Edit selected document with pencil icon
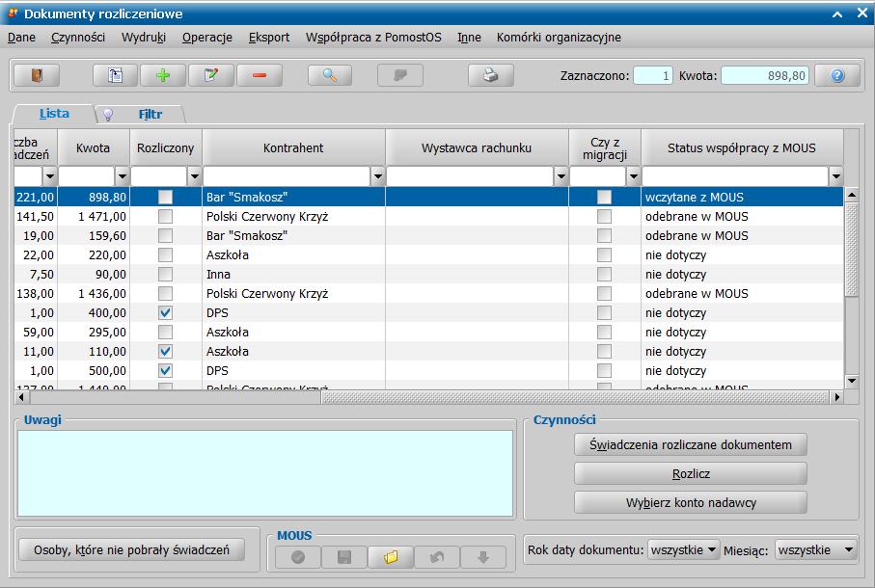 click(x=211, y=75)
